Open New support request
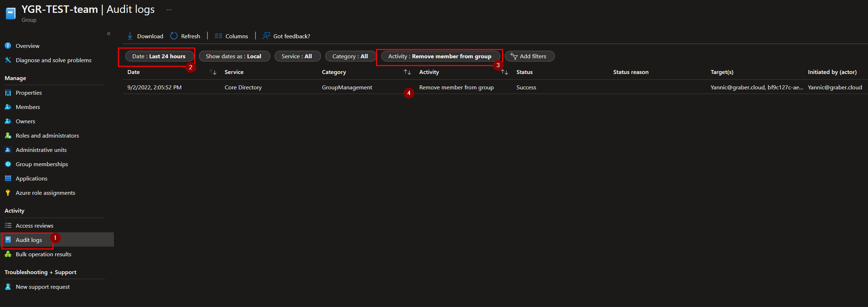 tap(42, 287)
